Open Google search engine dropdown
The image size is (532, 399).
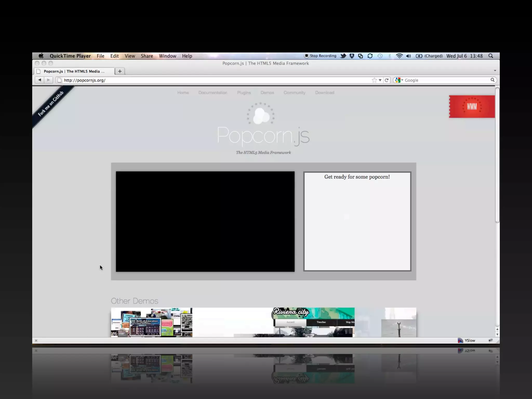click(399, 80)
